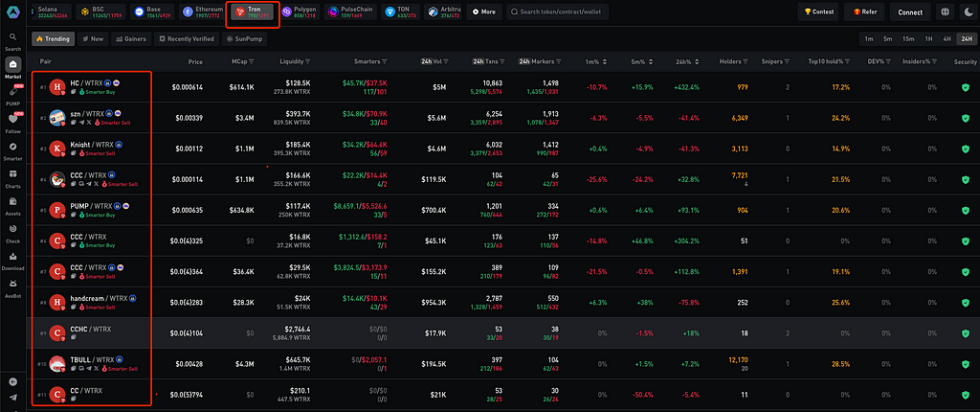Image resolution: width=980 pixels, height=412 pixels.
Task: Open the Market section in sidebar
Action: 13,68
